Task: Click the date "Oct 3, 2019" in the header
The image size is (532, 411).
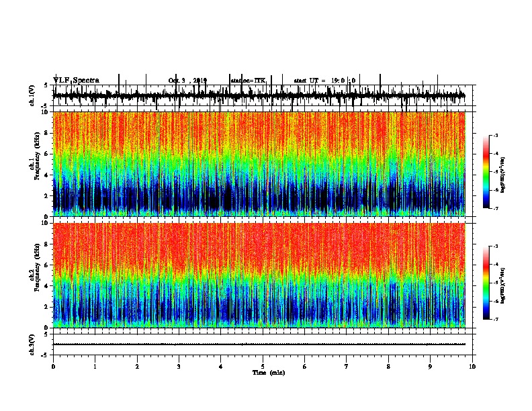Action: coord(187,81)
